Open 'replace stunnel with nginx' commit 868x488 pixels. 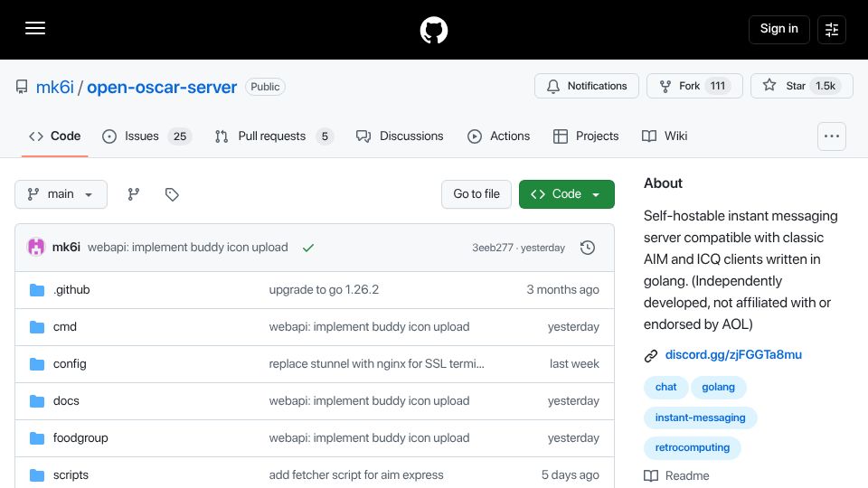click(376, 364)
